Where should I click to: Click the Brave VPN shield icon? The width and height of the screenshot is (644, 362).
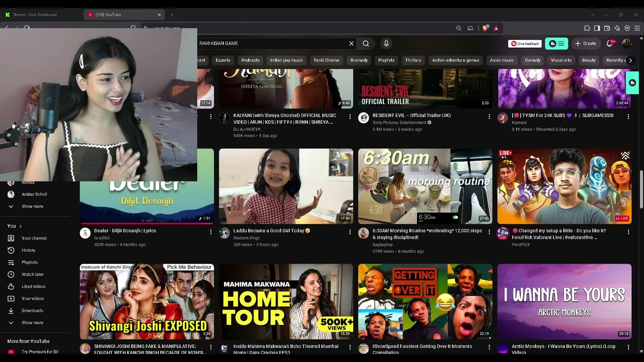[627, 28]
